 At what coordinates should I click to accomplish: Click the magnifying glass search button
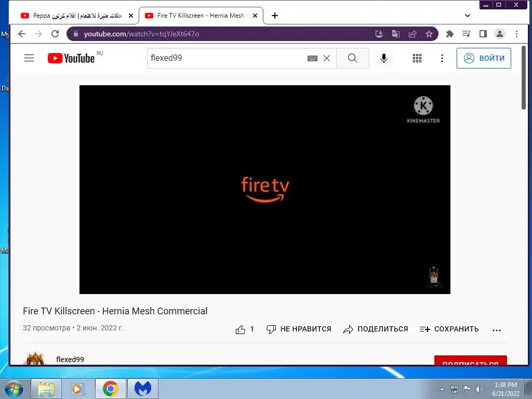[x=353, y=58]
